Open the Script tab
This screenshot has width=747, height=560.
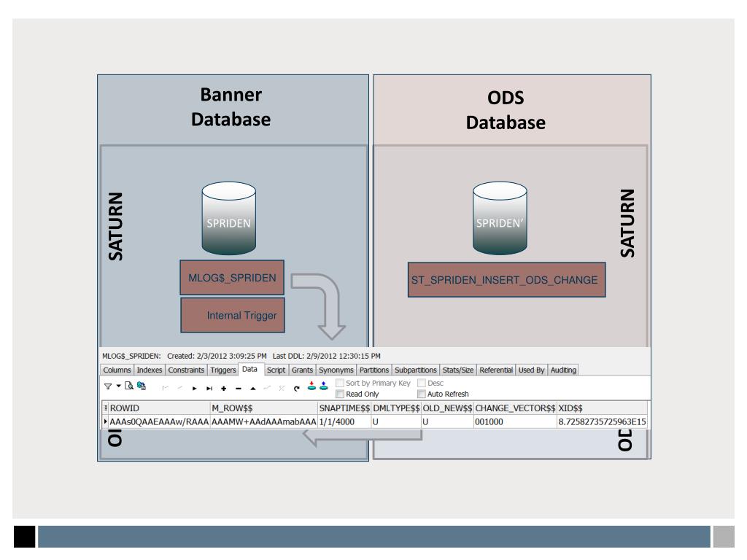(x=276, y=370)
